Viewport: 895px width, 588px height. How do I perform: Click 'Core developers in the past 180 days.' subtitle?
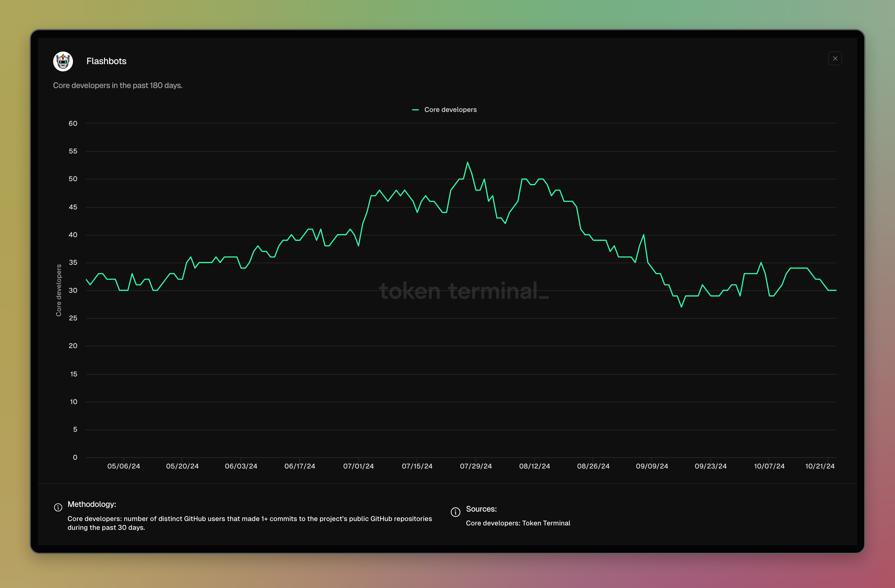pyautogui.click(x=118, y=85)
